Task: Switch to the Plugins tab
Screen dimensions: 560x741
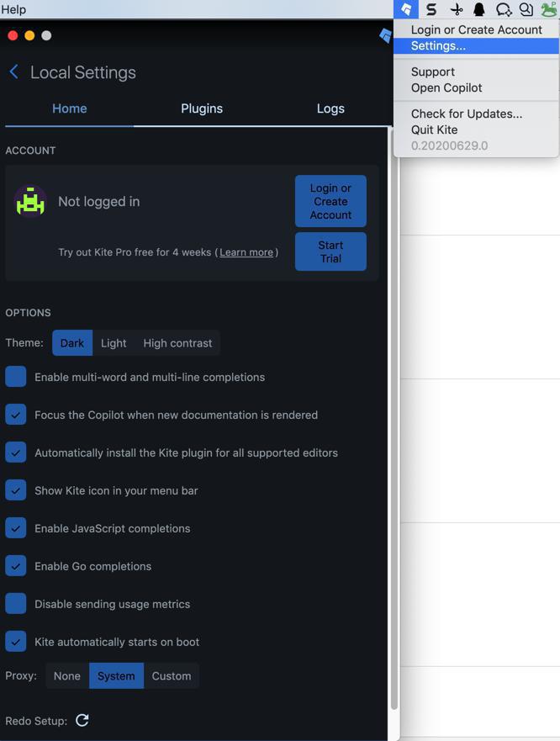Action: click(x=202, y=109)
